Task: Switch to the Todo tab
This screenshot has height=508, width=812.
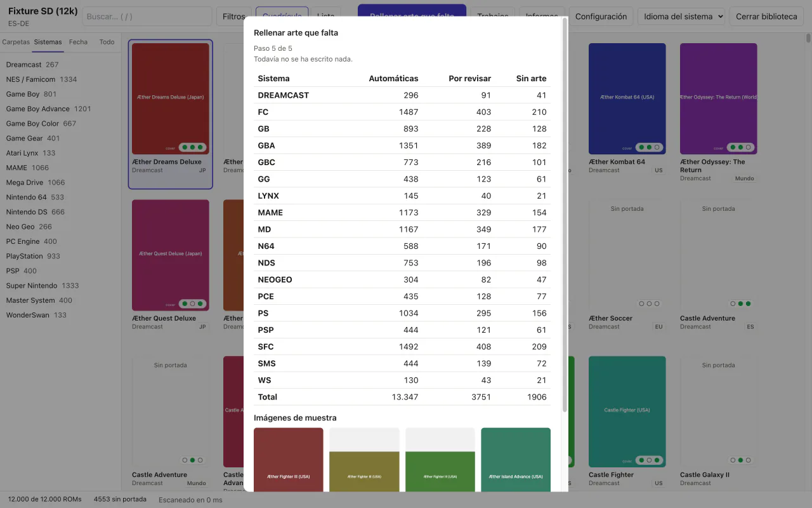Action: click(107, 42)
